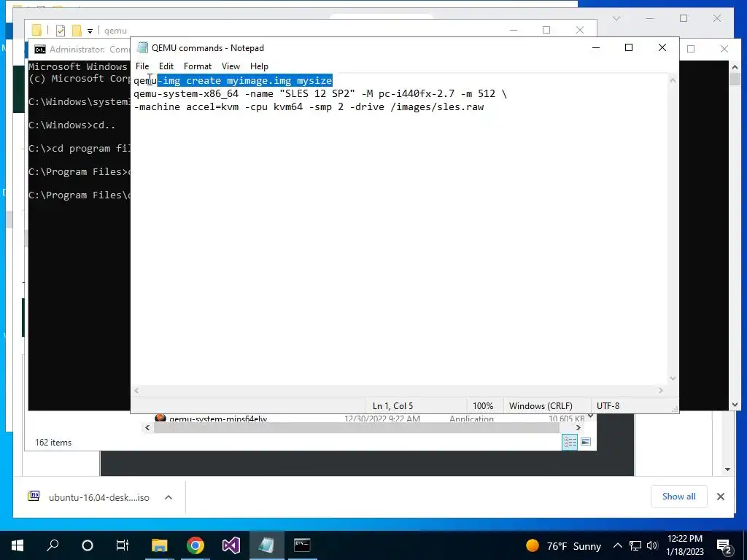The height and width of the screenshot is (560, 747).
Task: Click the weather sun icon on taskbar
Action: (533, 545)
